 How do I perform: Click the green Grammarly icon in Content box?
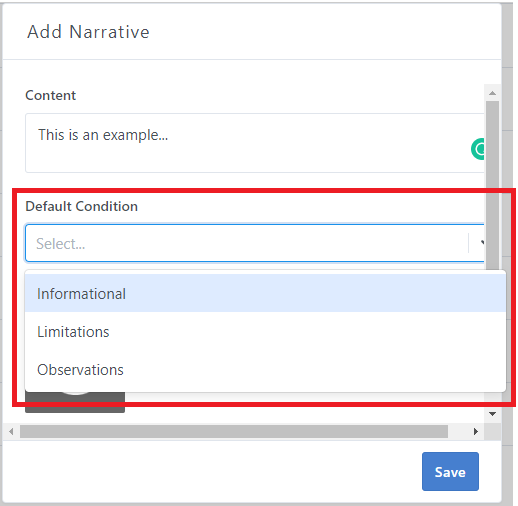(x=478, y=149)
